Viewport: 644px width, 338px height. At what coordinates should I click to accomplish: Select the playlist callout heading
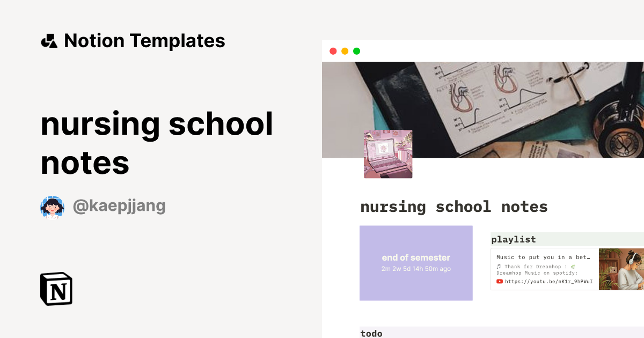tap(515, 239)
